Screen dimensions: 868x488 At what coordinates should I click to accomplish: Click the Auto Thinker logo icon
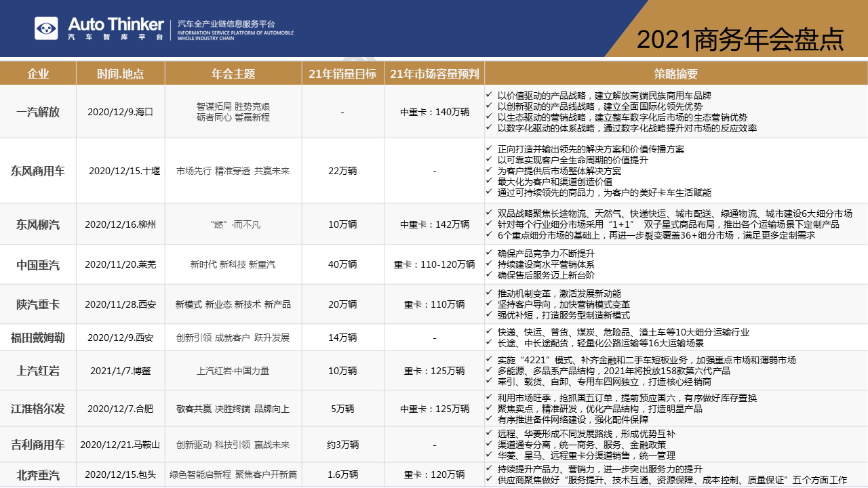click(x=47, y=28)
